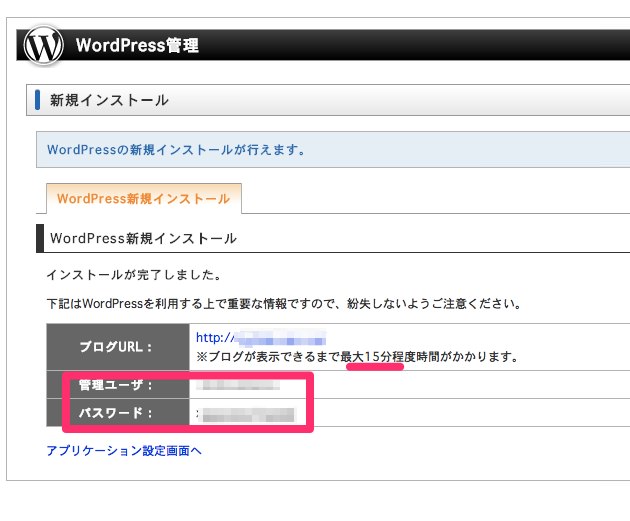The image size is (630, 521).
Task: Click the blurred 管理ユーザ value
Action: 238,385
